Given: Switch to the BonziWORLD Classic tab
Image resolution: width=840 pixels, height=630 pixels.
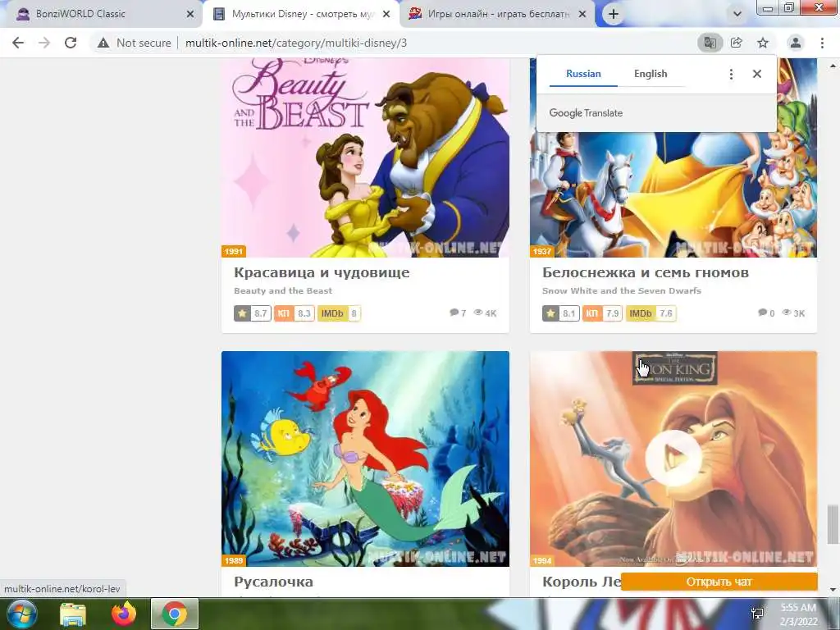Looking at the screenshot, I should coord(101,14).
